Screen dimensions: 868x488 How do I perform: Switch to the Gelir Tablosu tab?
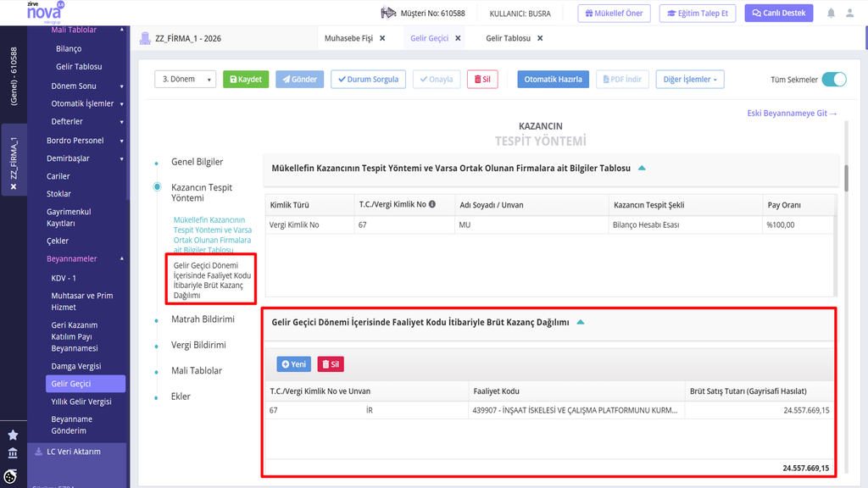coord(509,38)
